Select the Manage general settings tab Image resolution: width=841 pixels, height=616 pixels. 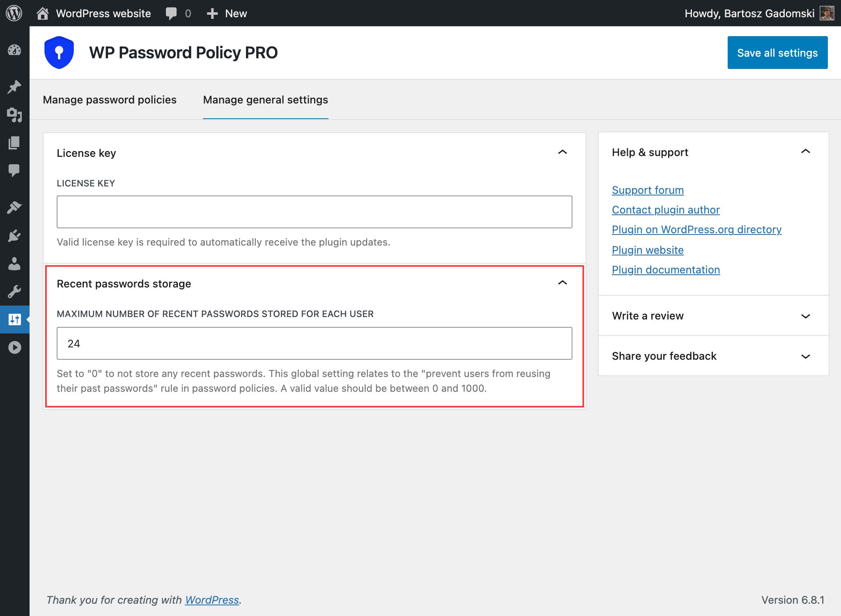(266, 100)
